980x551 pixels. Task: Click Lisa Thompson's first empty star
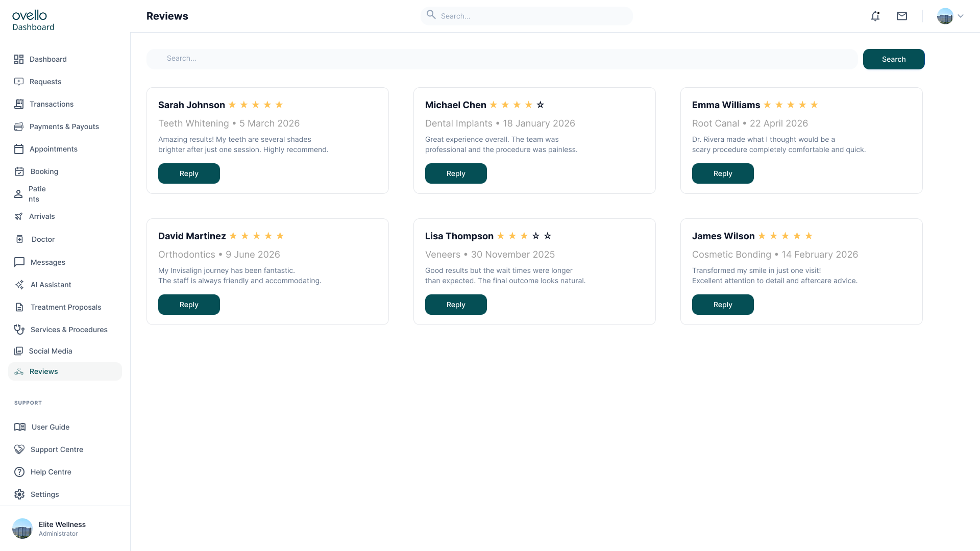click(x=535, y=236)
